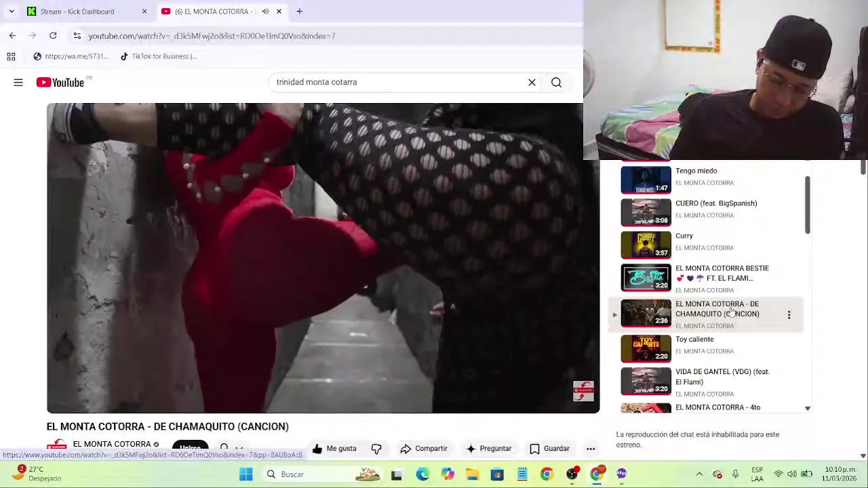Open three-dot menu for DE CHAMAQUITO item
Image resolution: width=868 pixels, height=488 pixels.
coord(789,314)
